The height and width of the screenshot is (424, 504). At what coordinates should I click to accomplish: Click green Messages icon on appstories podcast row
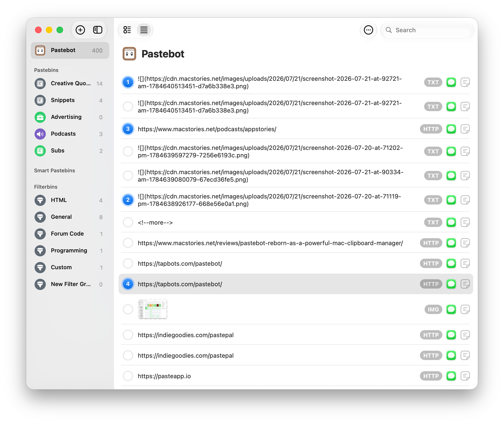(x=451, y=129)
